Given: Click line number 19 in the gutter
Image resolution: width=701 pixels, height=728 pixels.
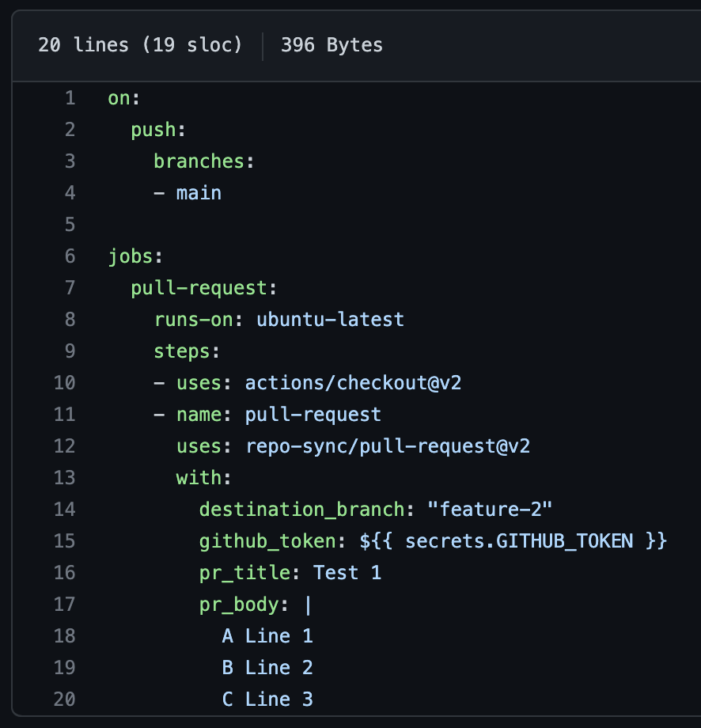Looking at the screenshot, I should pyautogui.click(x=65, y=667).
